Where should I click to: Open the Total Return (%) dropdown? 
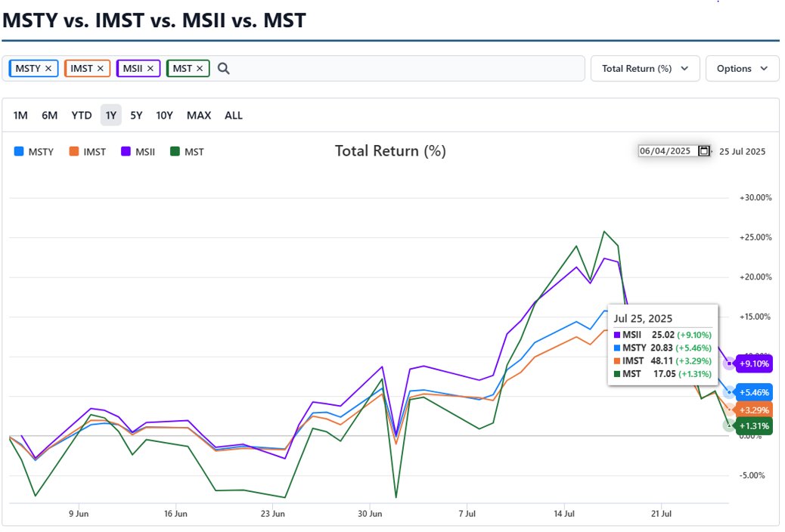tap(645, 69)
